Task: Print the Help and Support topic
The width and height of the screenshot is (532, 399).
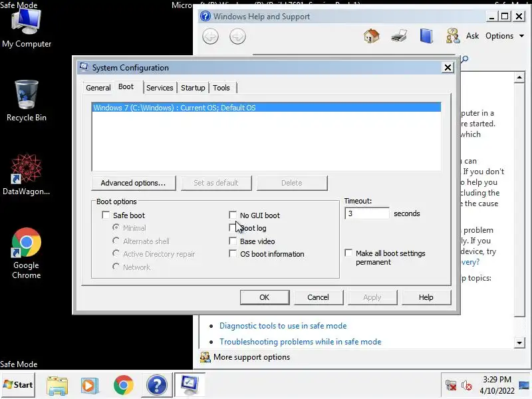Action: click(x=398, y=36)
